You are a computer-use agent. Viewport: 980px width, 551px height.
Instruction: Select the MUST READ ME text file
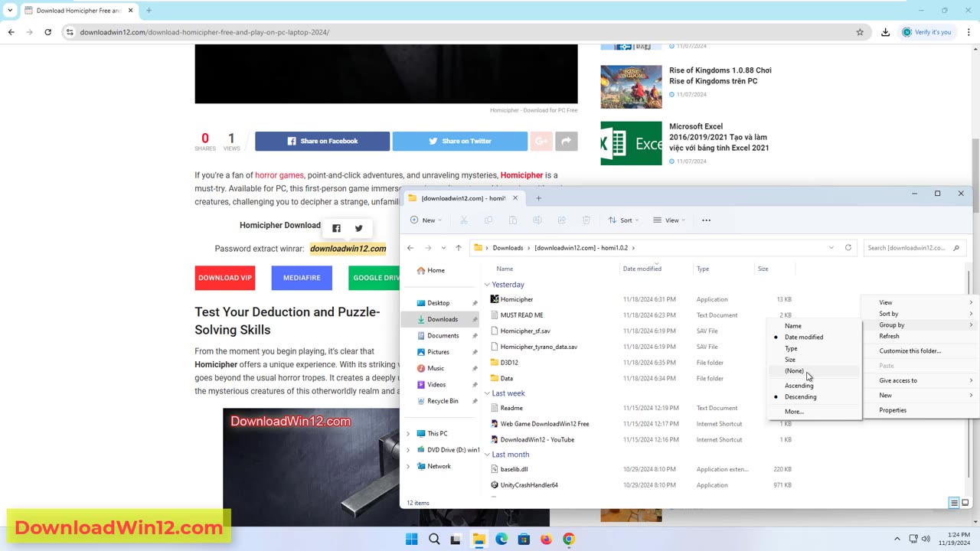(x=521, y=315)
